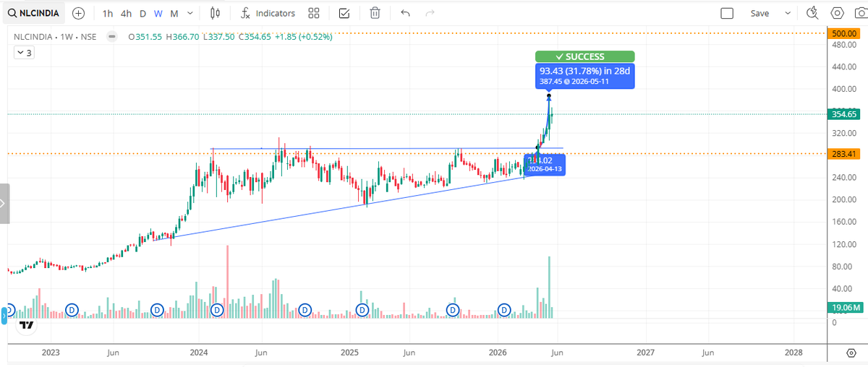
Task: Open the candlestick chart type menu
Action: point(215,13)
